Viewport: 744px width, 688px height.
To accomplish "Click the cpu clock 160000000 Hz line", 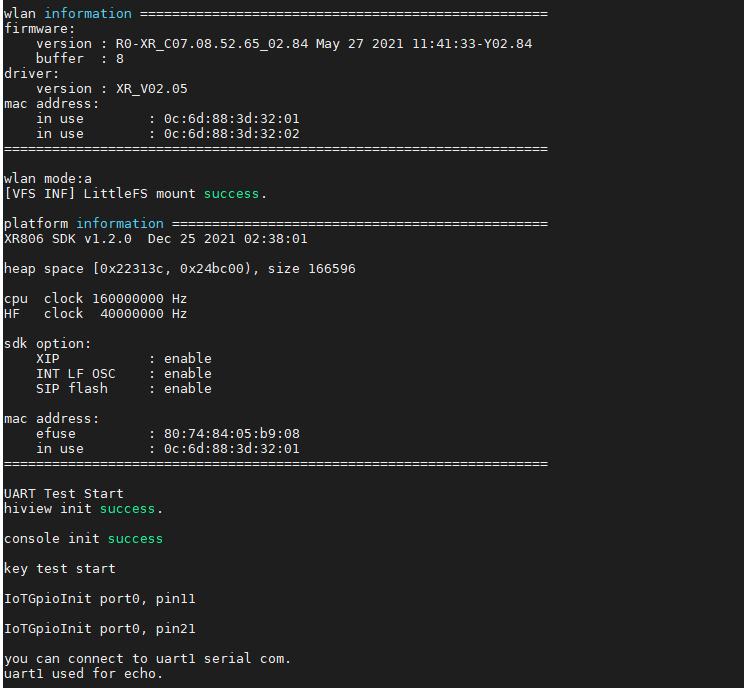I will 95,299.
